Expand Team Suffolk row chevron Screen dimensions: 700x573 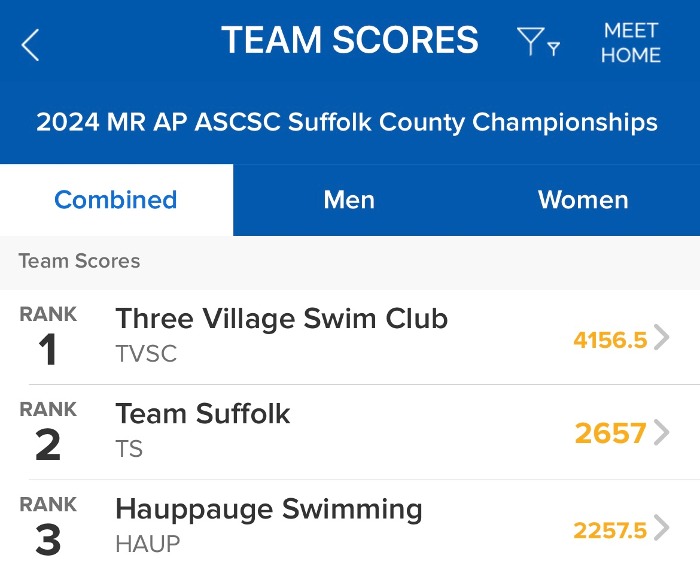click(x=661, y=433)
